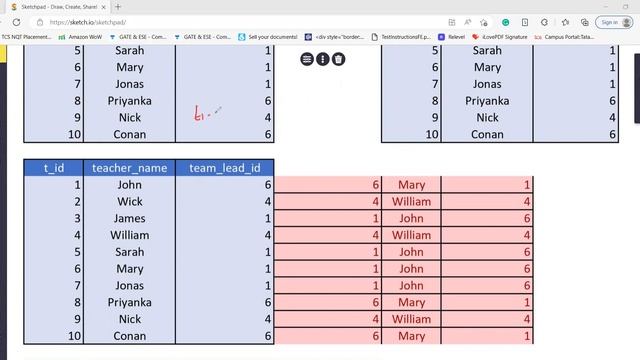This screenshot has height=360, width=640.
Task: Click the teacher_name header cell
Action: (129, 168)
